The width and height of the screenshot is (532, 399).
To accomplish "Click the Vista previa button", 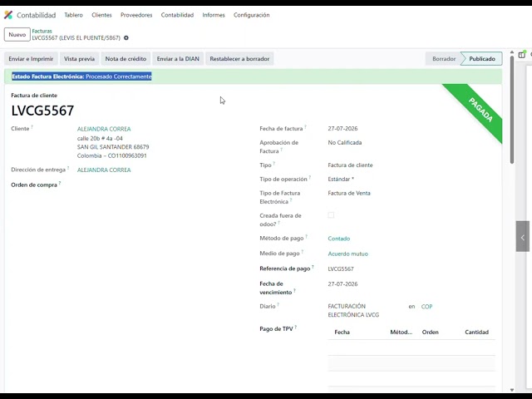I will tap(80, 59).
